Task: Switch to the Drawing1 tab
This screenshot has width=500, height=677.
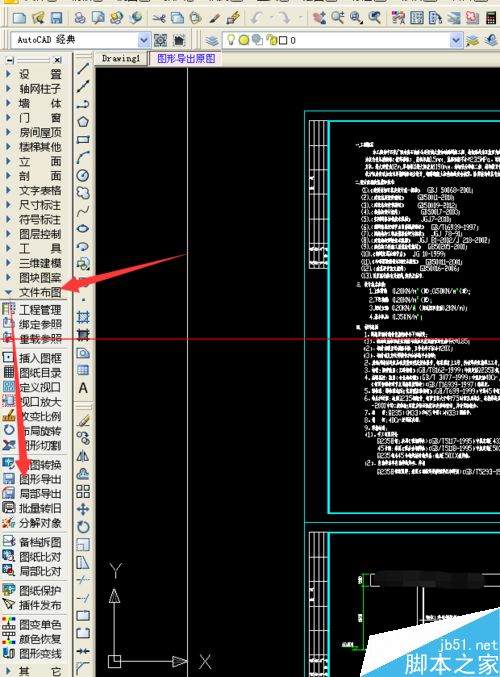Action: pyautogui.click(x=121, y=59)
